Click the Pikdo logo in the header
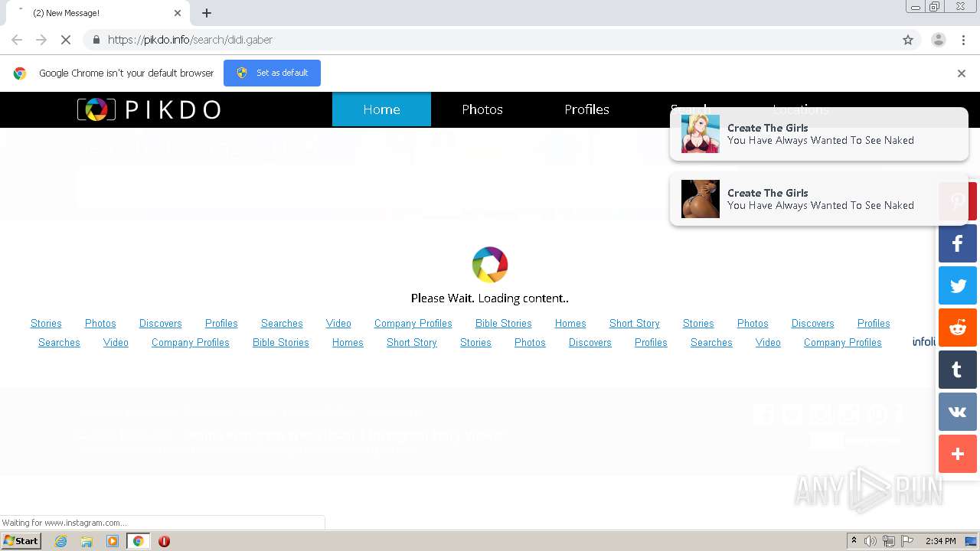The image size is (980, 551). tap(149, 109)
